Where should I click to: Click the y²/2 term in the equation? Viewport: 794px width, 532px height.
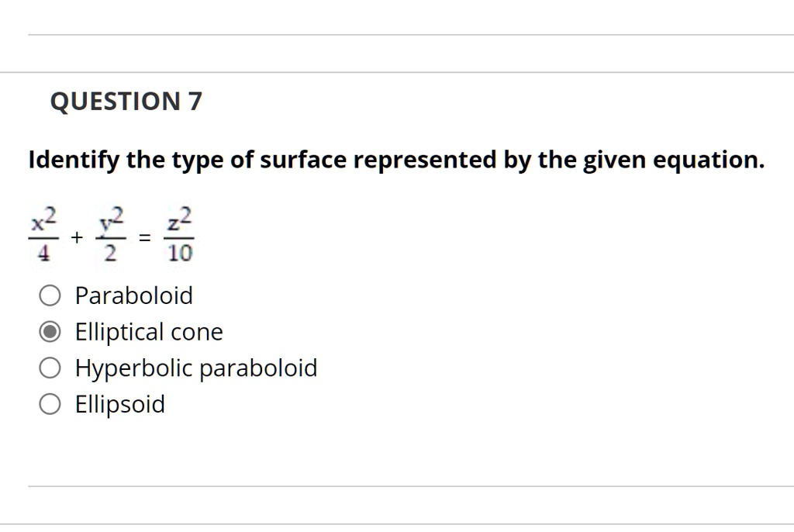click(x=109, y=234)
